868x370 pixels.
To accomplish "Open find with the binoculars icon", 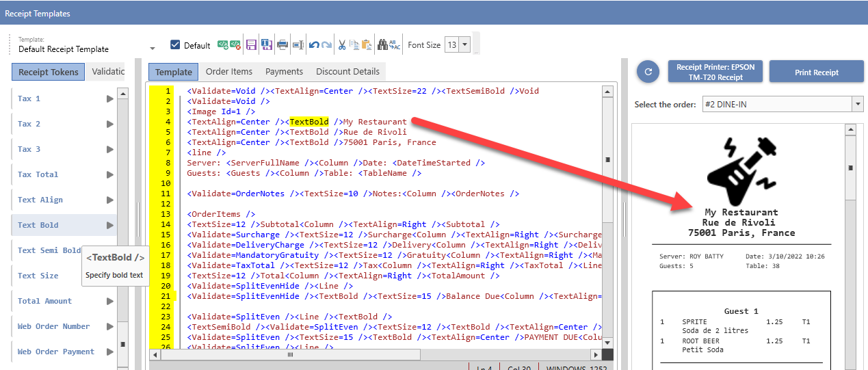I will click(383, 45).
